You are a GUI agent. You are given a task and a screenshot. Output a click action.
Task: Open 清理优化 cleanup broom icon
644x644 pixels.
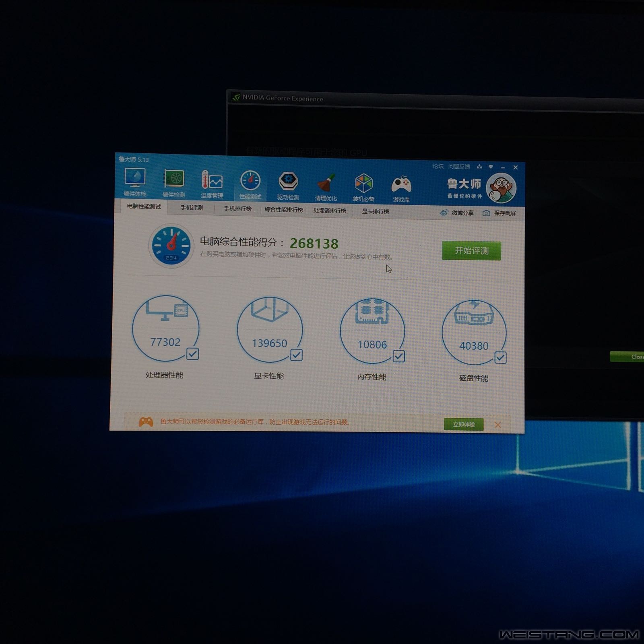pyautogui.click(x=326, y=183)
